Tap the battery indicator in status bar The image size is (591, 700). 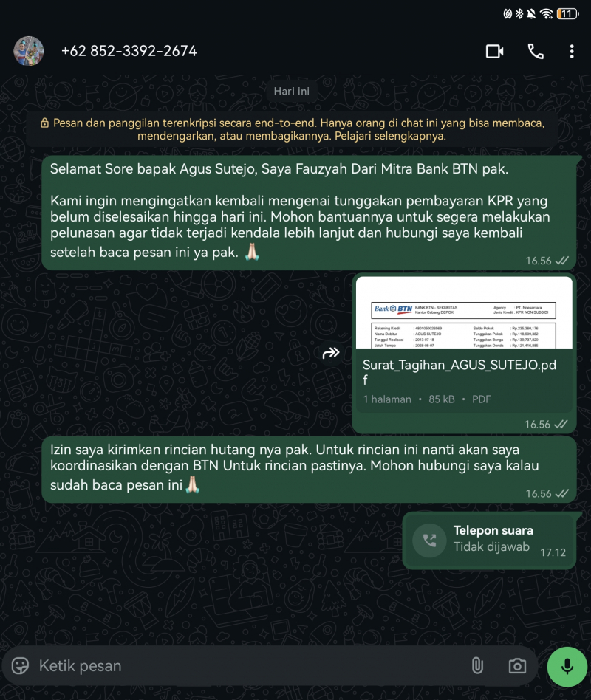point(568,14)
